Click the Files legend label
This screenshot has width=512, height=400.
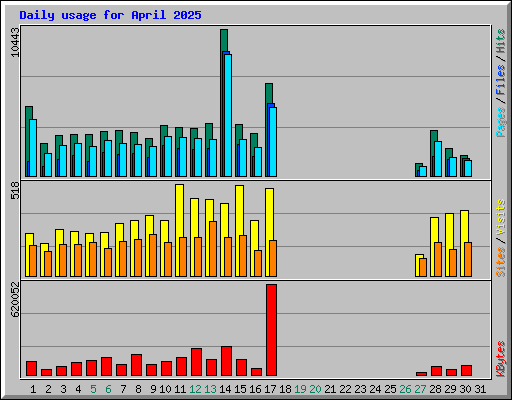click(500, 80)
